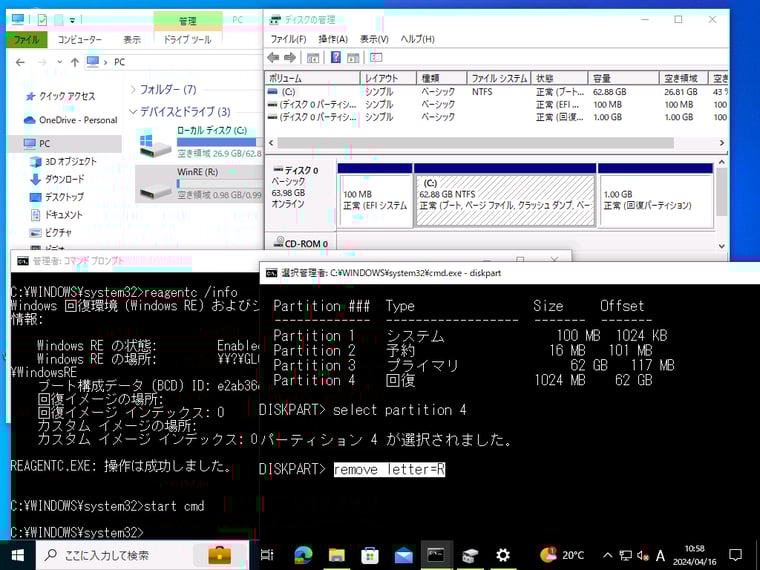Click the disk view scroll down arrow

click(722, 246)
